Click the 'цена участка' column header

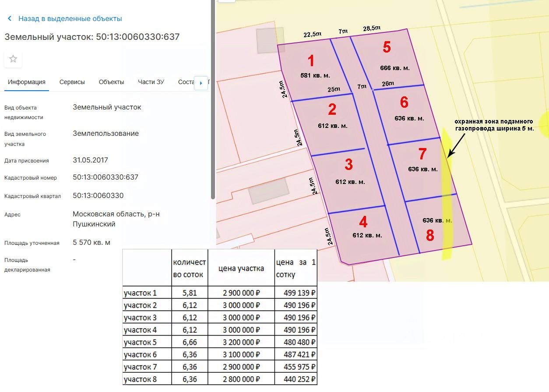241,268
